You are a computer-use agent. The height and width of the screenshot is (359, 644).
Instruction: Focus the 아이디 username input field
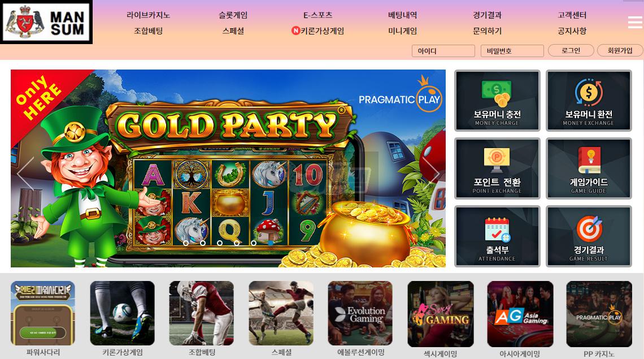click(443, 51)
